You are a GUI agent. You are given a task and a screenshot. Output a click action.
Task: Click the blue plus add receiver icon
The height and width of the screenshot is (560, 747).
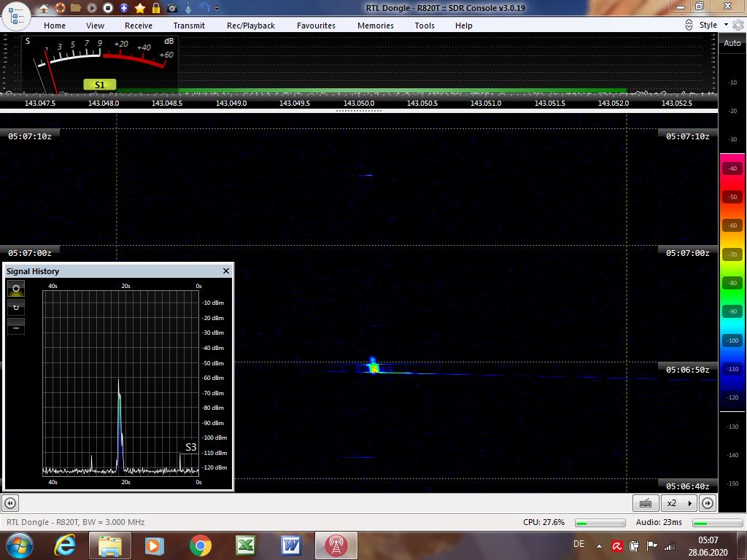(124, 8)
